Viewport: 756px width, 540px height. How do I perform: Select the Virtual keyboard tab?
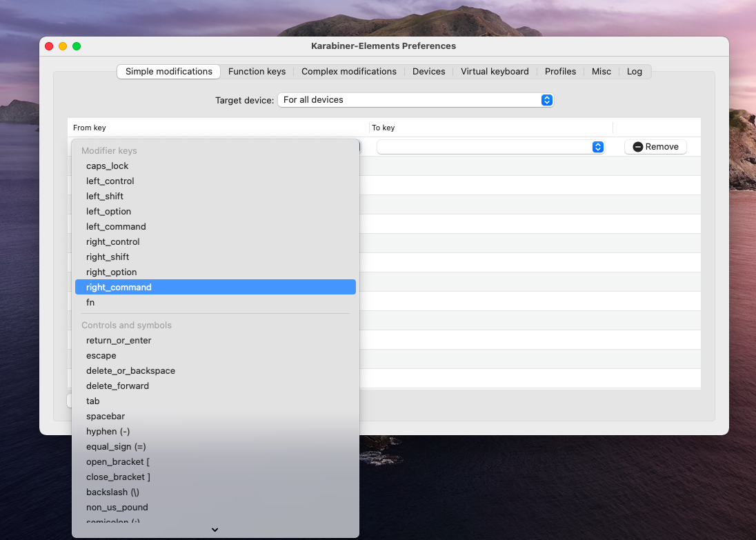coord(495,71)
